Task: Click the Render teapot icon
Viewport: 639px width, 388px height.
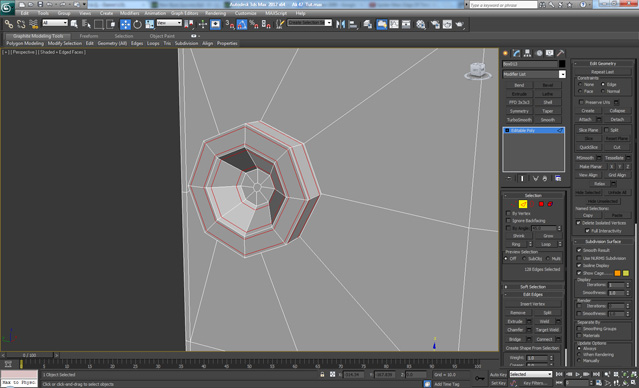Action: 460,24
